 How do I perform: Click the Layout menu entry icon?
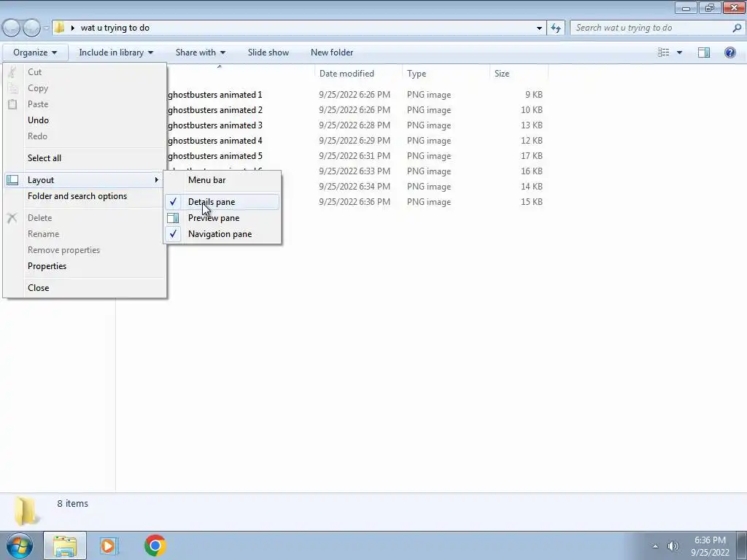point(13,180)
